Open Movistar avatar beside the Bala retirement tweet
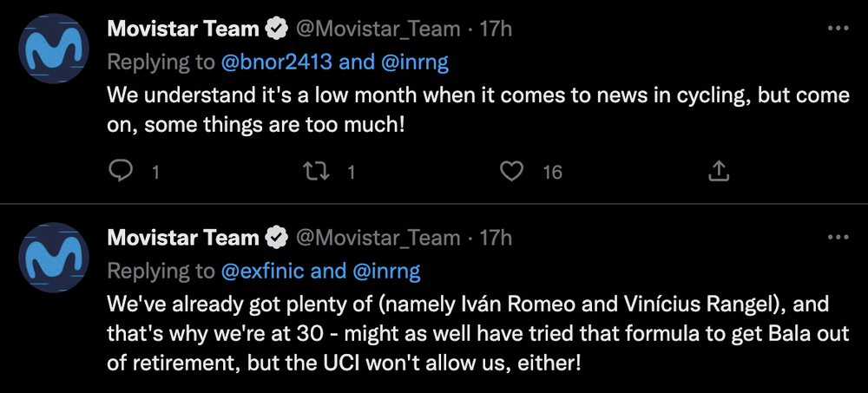 click(54, 258)
